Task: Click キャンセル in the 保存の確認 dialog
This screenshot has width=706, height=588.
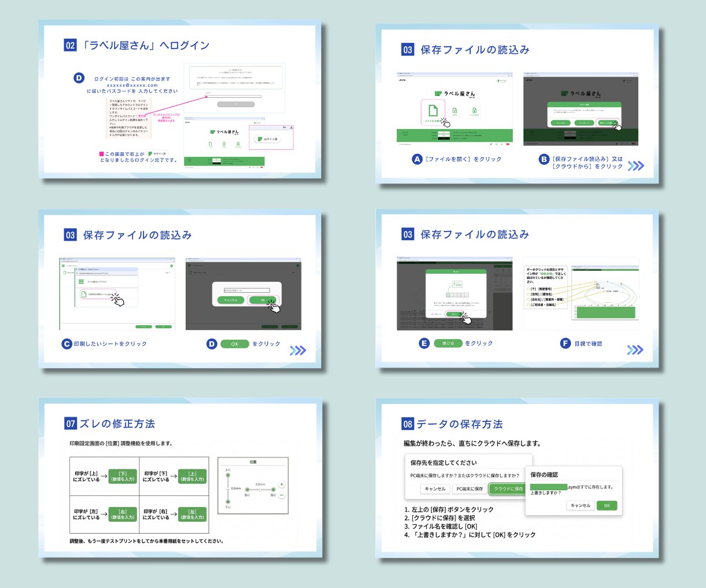Action: [580, 505]
